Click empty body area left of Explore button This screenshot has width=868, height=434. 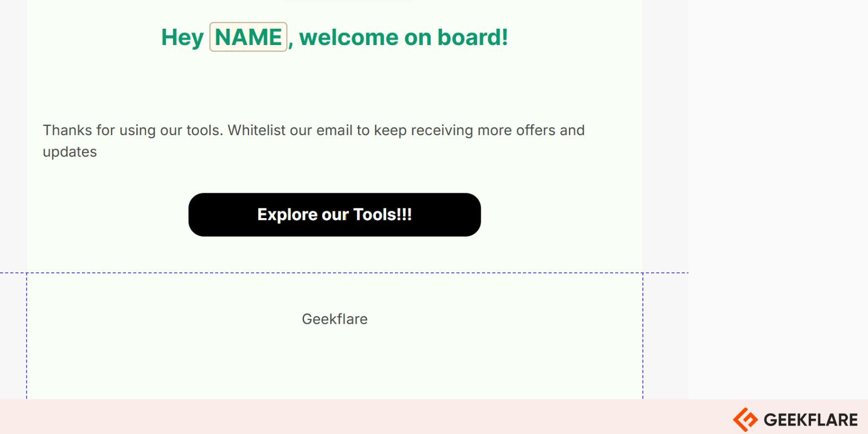(x=107, y=215)
